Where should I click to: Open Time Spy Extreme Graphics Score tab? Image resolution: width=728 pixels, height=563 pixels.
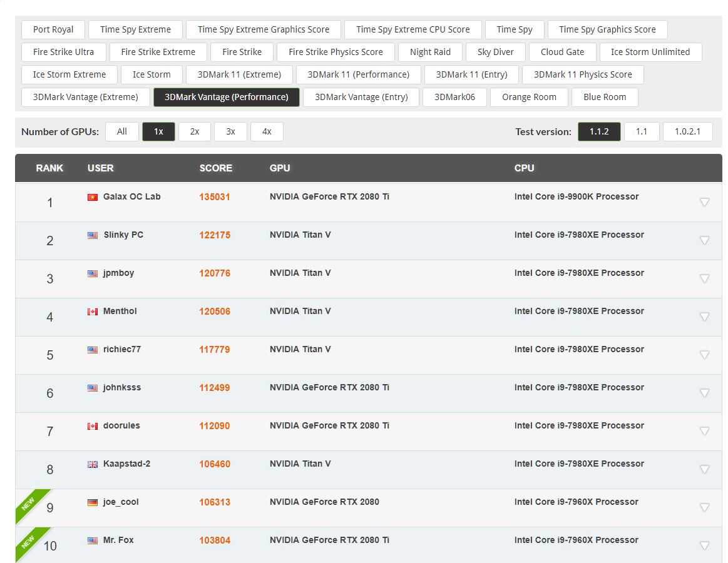(264, 29)
